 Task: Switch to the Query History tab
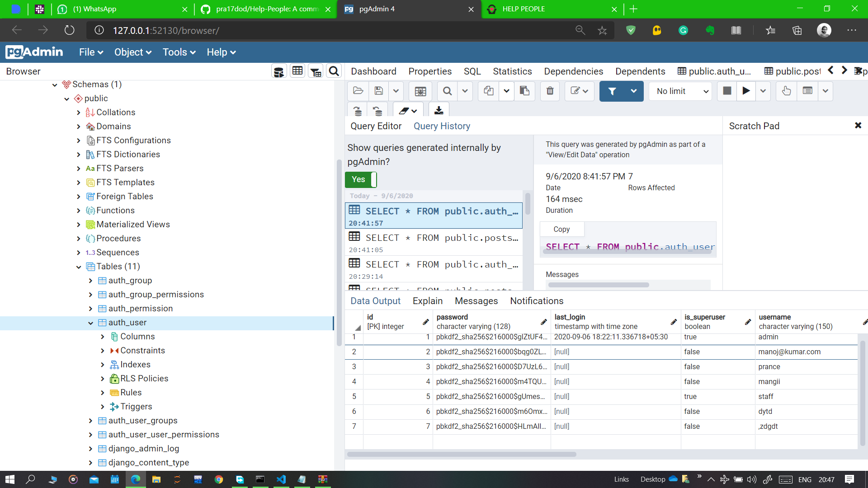(442, 126)
